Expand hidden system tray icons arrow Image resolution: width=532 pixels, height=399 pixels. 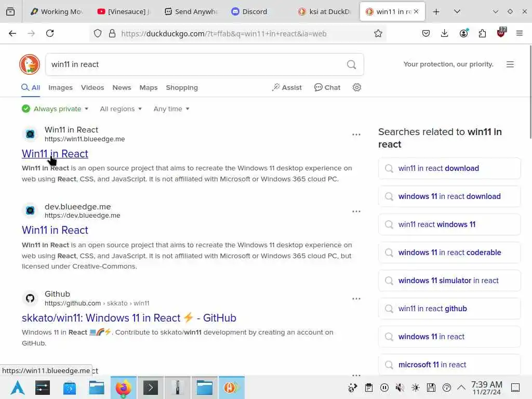[x=461, y=387]
